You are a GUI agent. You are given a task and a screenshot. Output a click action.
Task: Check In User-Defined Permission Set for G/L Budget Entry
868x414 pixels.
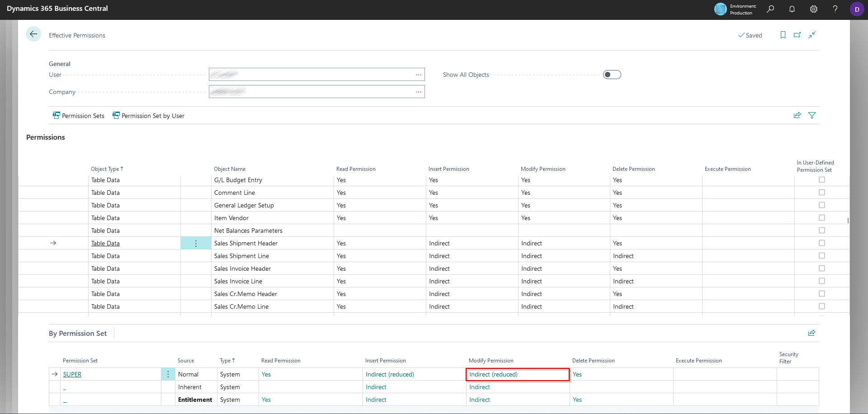tap(821, 179)
